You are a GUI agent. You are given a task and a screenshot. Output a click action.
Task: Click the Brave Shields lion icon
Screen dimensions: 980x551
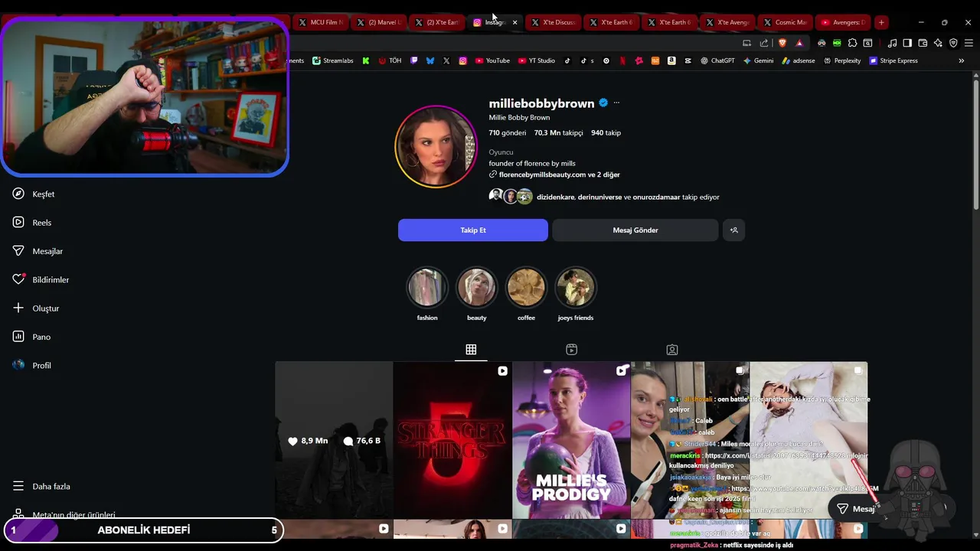tap(782, 43)
